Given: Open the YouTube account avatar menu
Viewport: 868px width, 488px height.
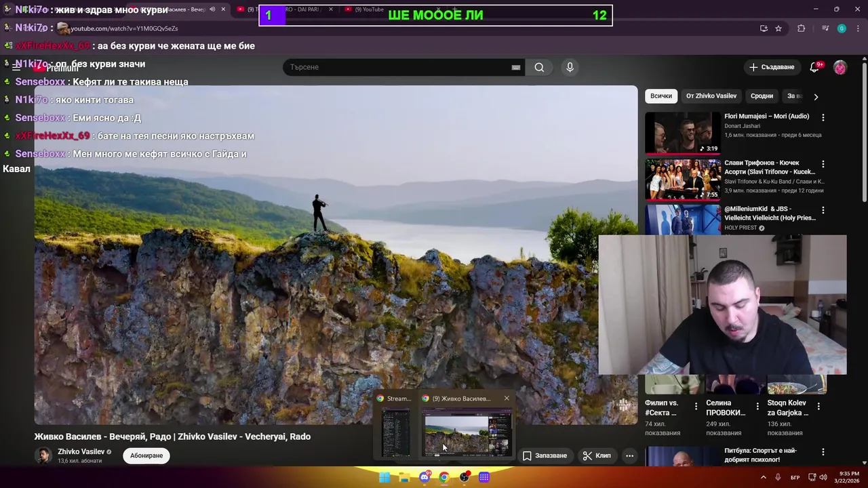Looking at the screenshot, I should point(840,67).
